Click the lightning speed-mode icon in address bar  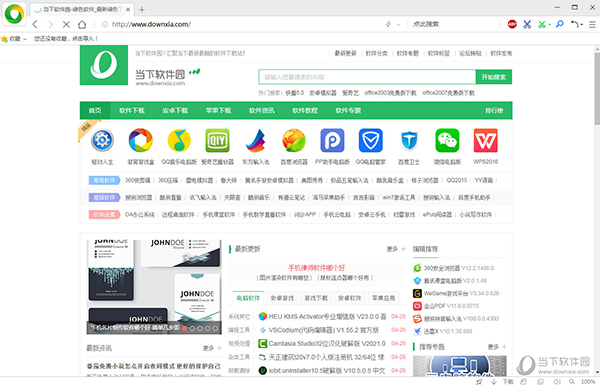coord(388,24)
